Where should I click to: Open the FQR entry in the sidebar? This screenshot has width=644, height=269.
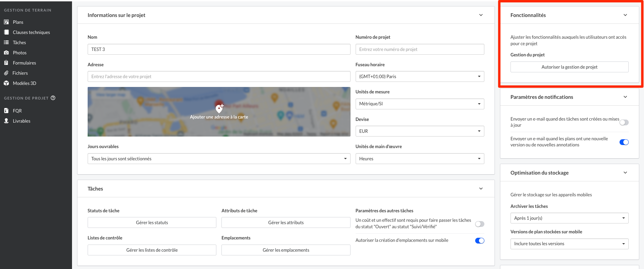(17, 111)
